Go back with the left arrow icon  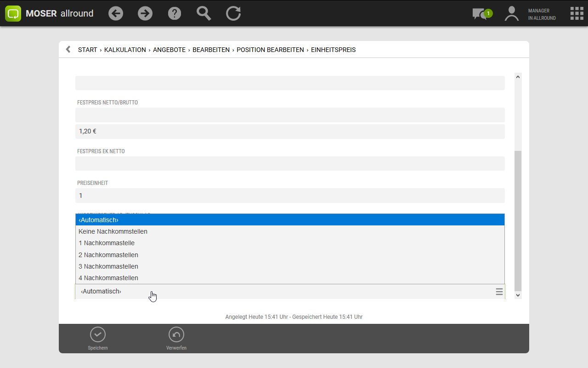[116, 13]
